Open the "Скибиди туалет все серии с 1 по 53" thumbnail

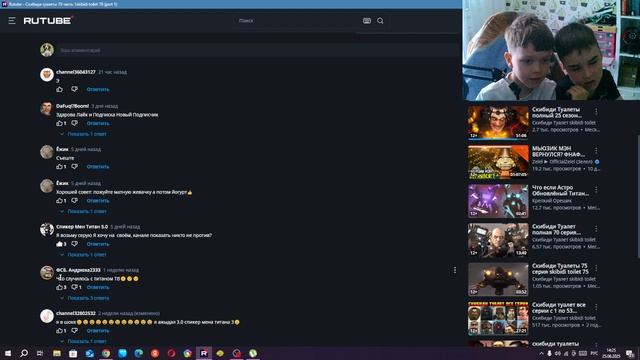[498, 318]
